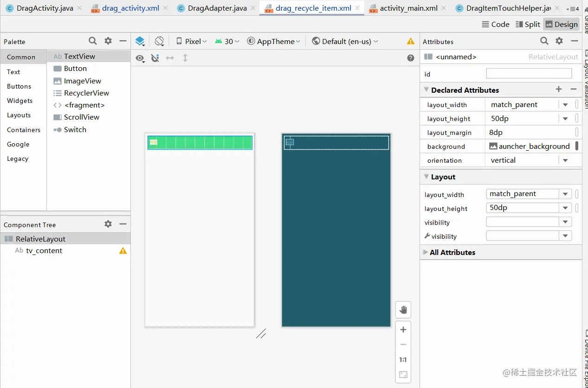Viewport: 588px width, 388px height.
Task: Activate the pan hand tool
Action: point(403,310)
